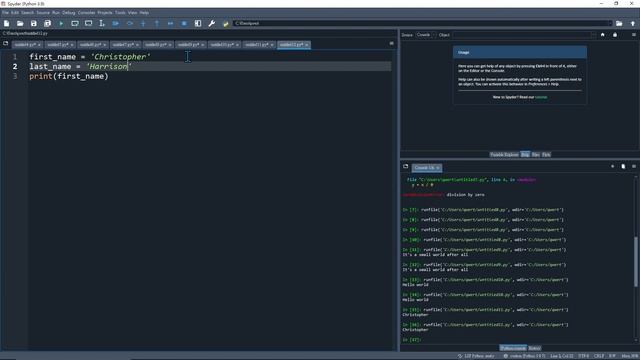Screen dimensions: 640x360
Task: Stop debugging with the square icon
Action: pos(184,24)
